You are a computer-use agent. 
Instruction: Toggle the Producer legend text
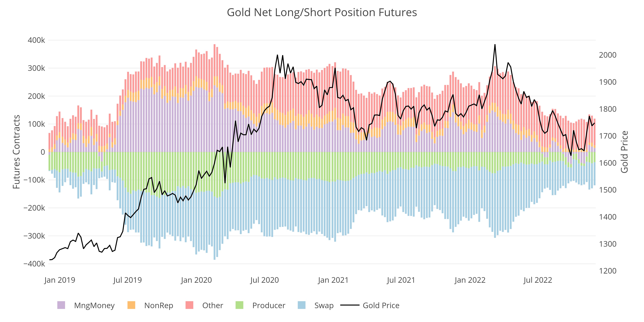(269, 305)
